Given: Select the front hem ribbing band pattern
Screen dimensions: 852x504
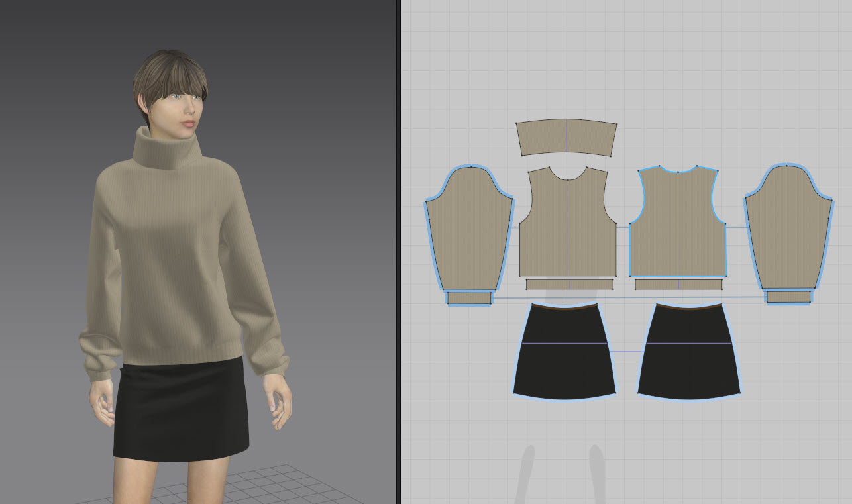Looking at the screenshot, I should tap(570, 284).
